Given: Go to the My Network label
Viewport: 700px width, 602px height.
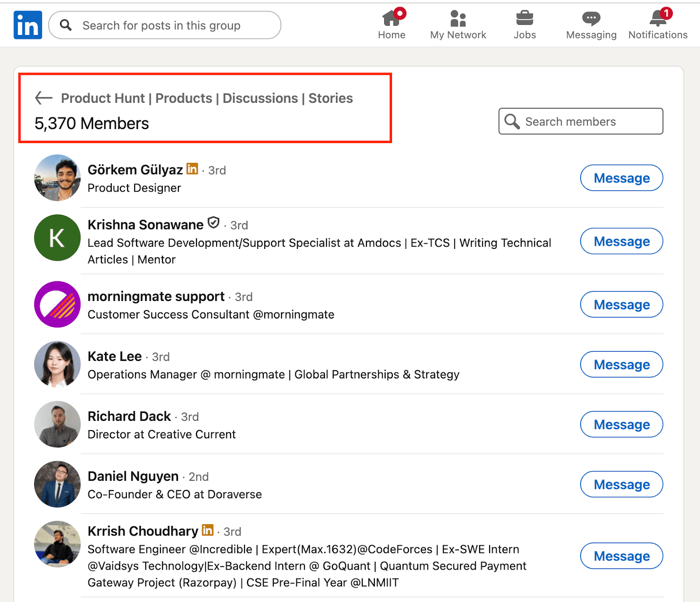Looking at the screenshot, I should [x=458, y=35].
